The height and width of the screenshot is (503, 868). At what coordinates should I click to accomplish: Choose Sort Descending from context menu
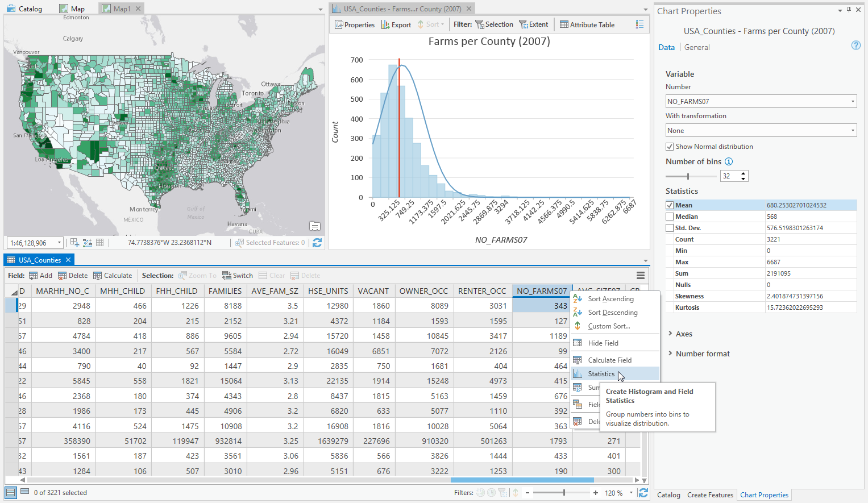pos(612,313)
